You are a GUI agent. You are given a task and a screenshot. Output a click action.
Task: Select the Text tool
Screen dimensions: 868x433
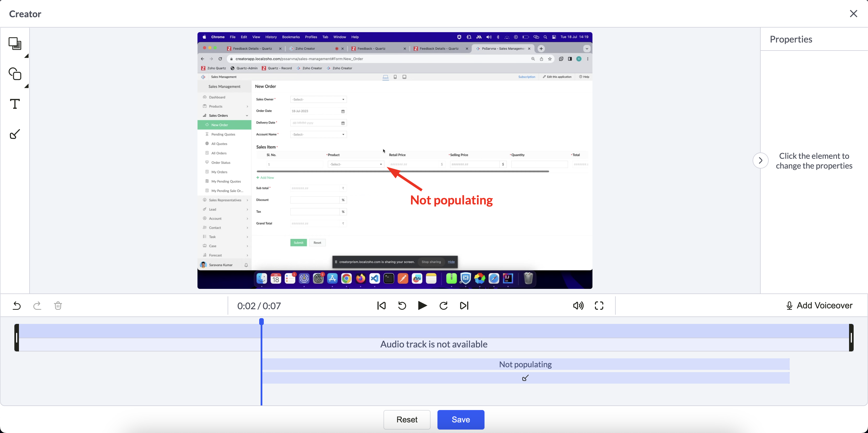[x=15, y=104]
